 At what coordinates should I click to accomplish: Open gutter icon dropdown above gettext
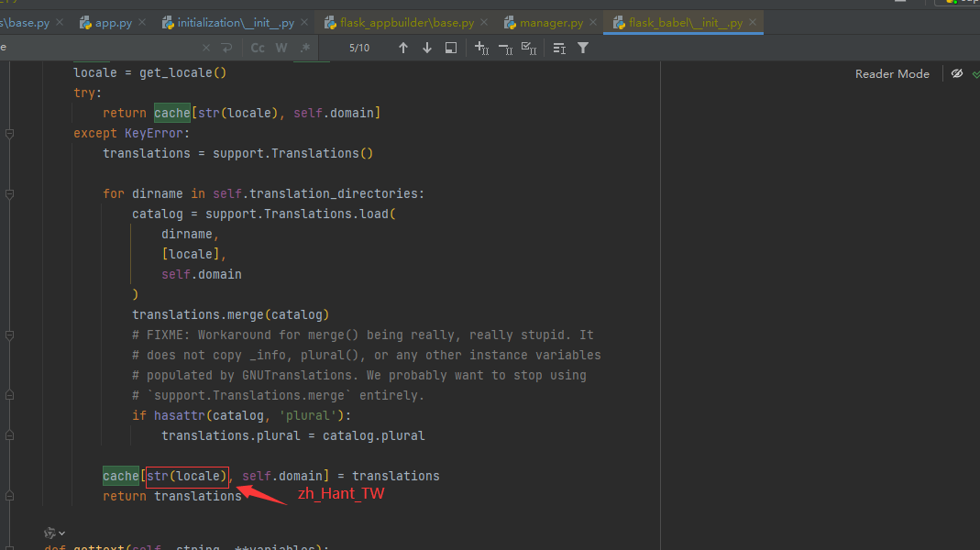click(x=54, y=533)
